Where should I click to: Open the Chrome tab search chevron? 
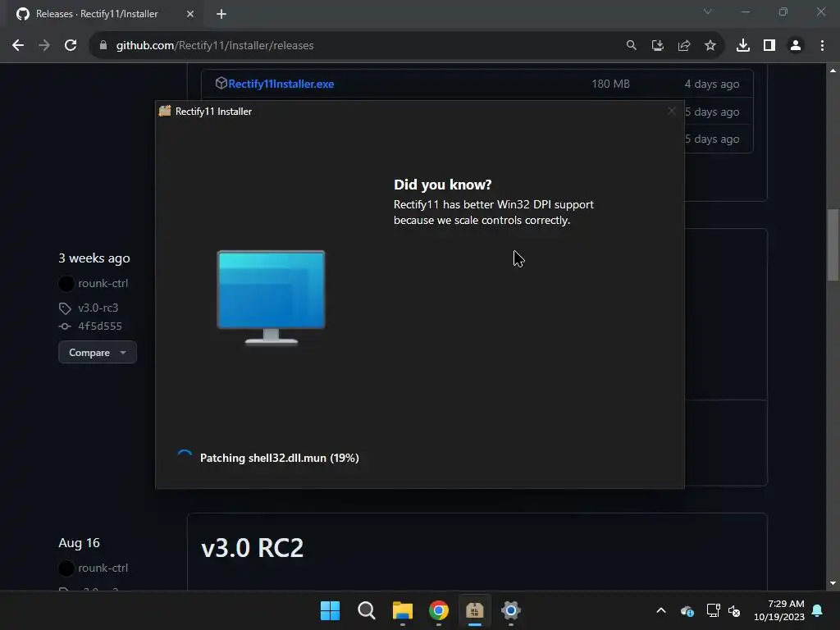[708, 11]
